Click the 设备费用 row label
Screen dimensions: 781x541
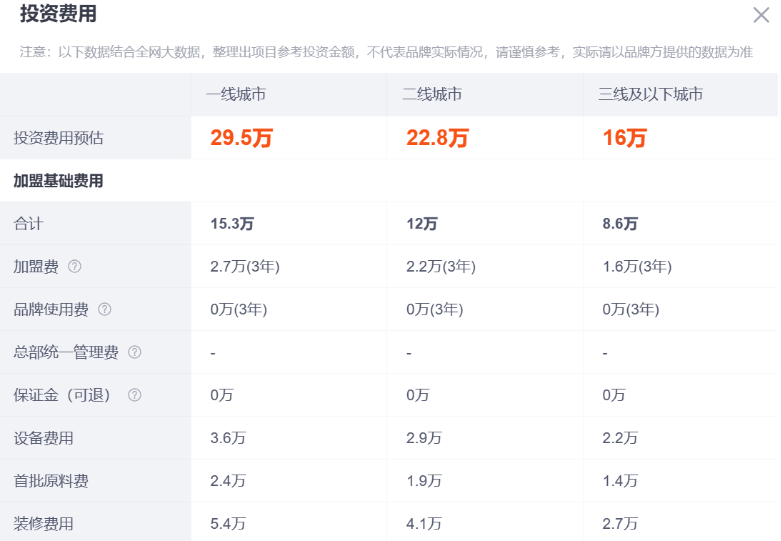tap(43, 438)
